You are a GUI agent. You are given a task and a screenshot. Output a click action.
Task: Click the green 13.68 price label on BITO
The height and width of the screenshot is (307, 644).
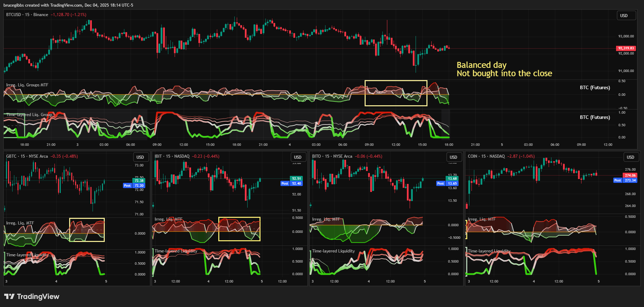tap(452, 179)
